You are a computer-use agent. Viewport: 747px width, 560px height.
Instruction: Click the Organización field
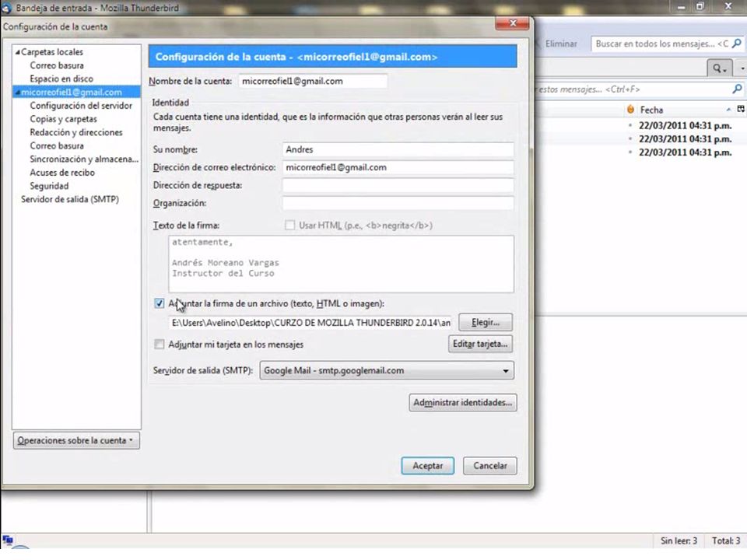398,203
